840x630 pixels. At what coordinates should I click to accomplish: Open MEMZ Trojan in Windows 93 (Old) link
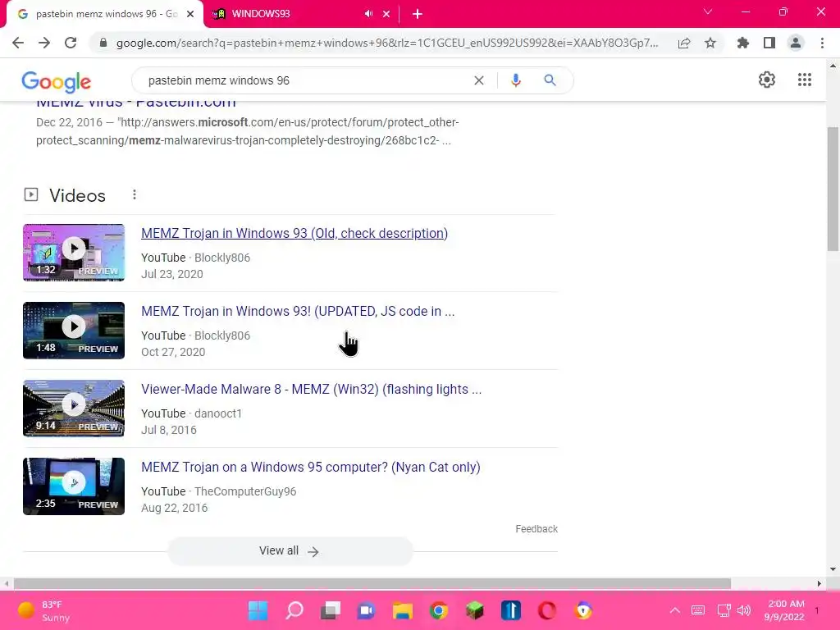294,234
